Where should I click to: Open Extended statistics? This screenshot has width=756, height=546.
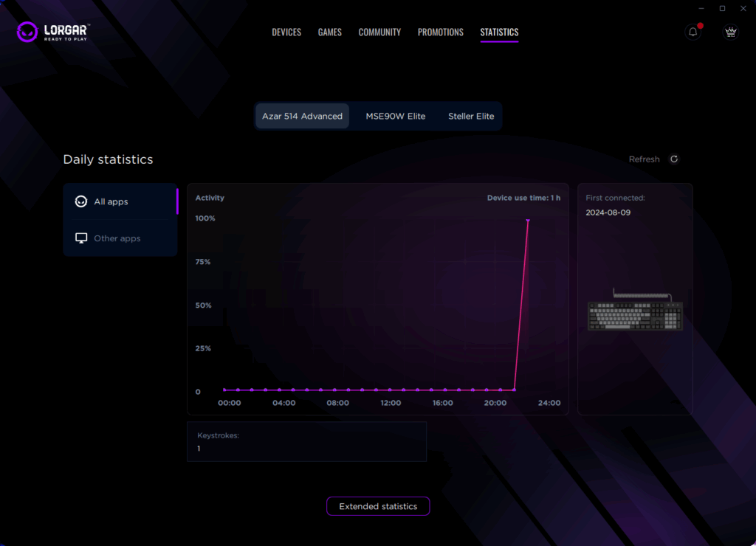pyautogui.click(x=378, y=506)
